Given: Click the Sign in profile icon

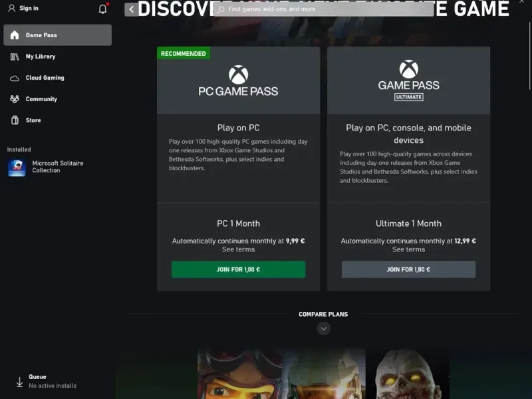Looking at the screenshot, I should 12,8.
